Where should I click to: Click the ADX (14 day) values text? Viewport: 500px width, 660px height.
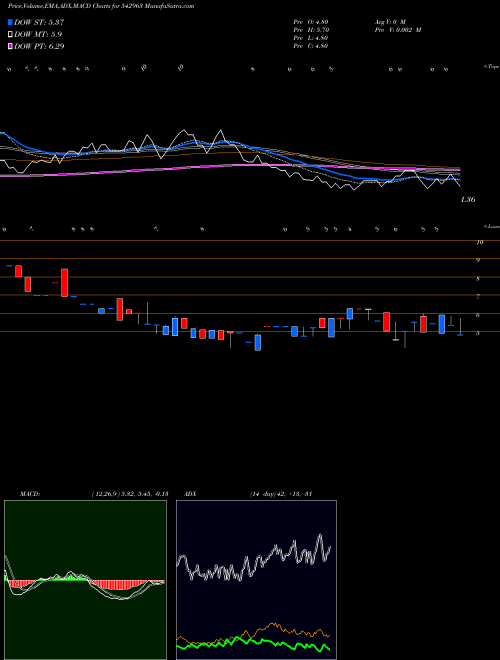(281, 494)
